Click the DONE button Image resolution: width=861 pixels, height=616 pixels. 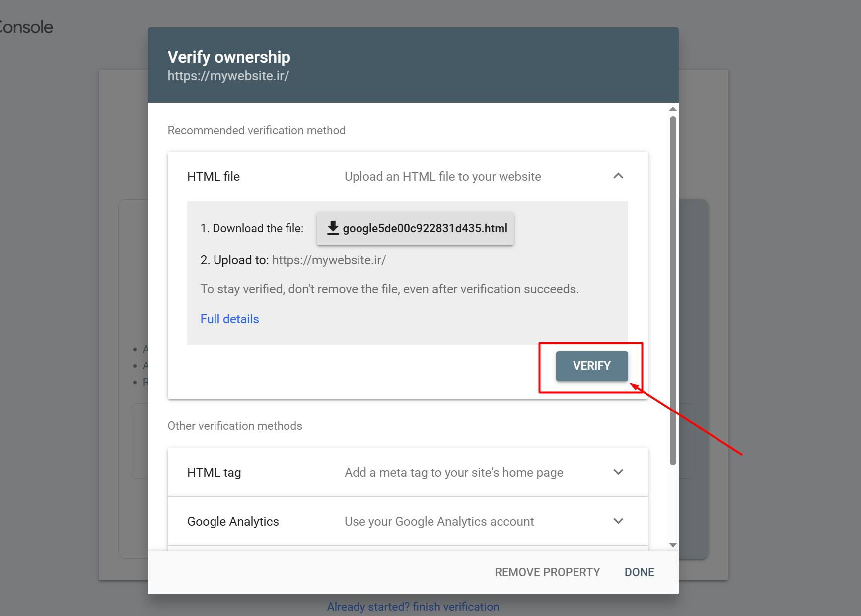point(639,572)
